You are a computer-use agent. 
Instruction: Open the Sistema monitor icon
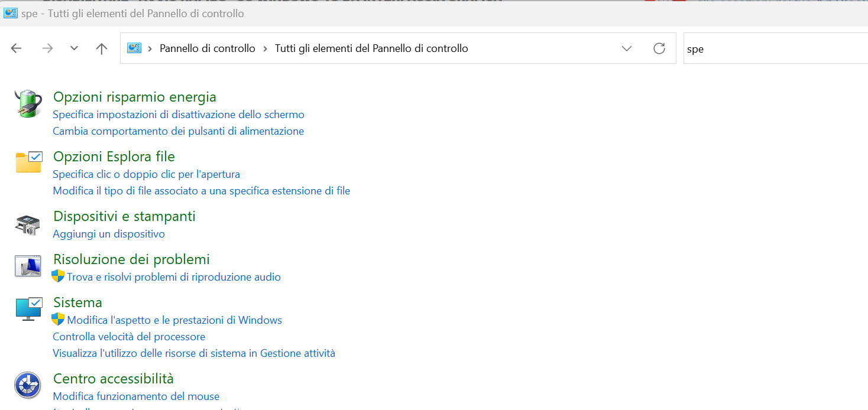[29, 309]
